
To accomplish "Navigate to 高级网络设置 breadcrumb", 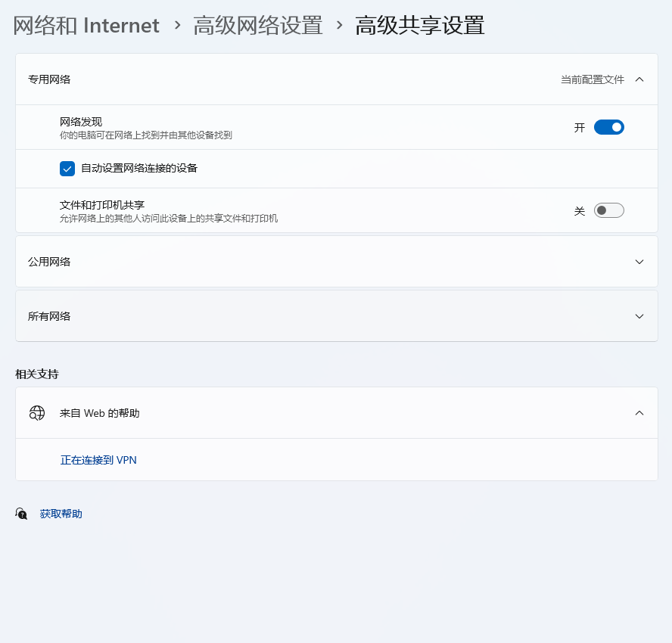I will point(257,25).
